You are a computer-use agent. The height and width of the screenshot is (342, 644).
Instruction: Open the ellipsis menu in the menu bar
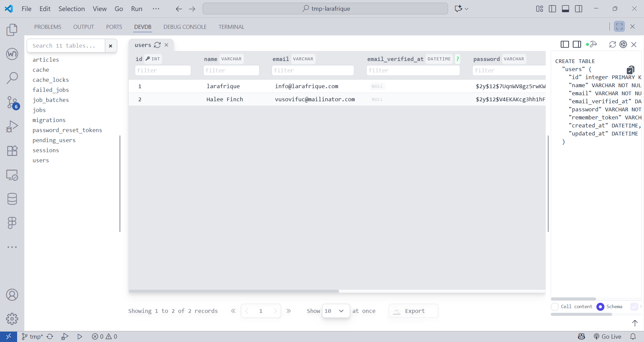(156, 9)
